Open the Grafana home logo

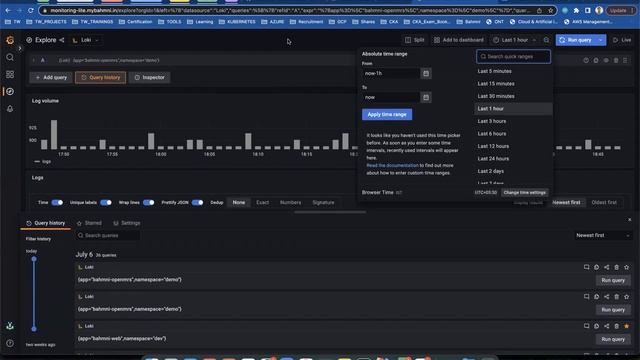click(x=10, y=40)
